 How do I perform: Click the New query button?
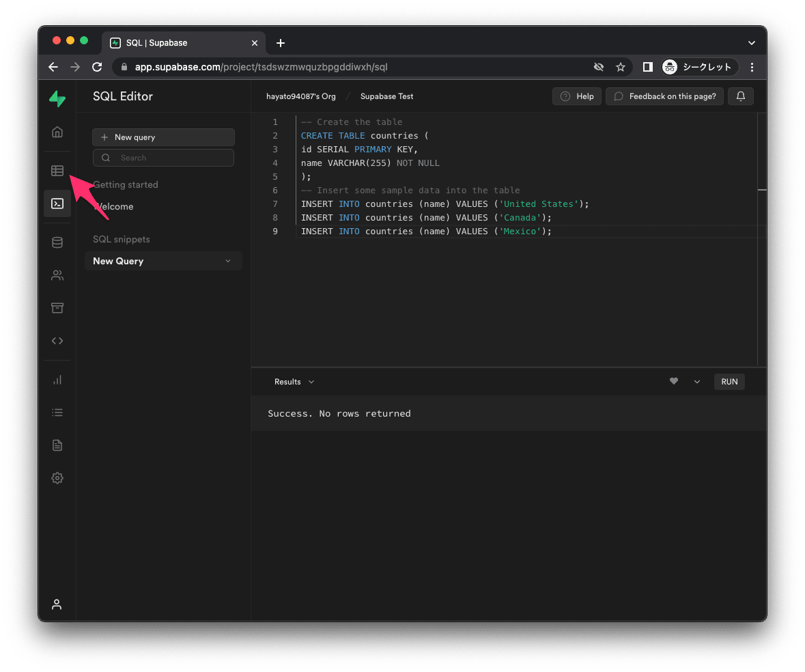[163, 137]
